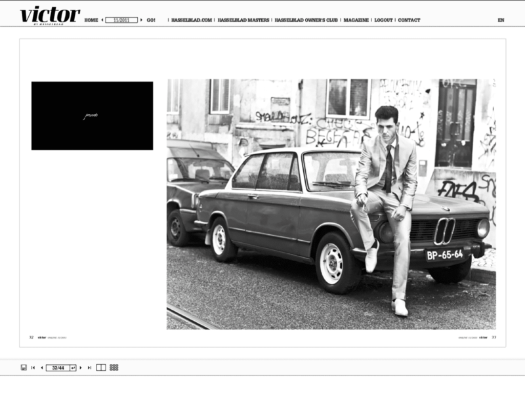Screen dimensions: 525x420
Task: Jump to the first page
Action: tap(33, 367)
